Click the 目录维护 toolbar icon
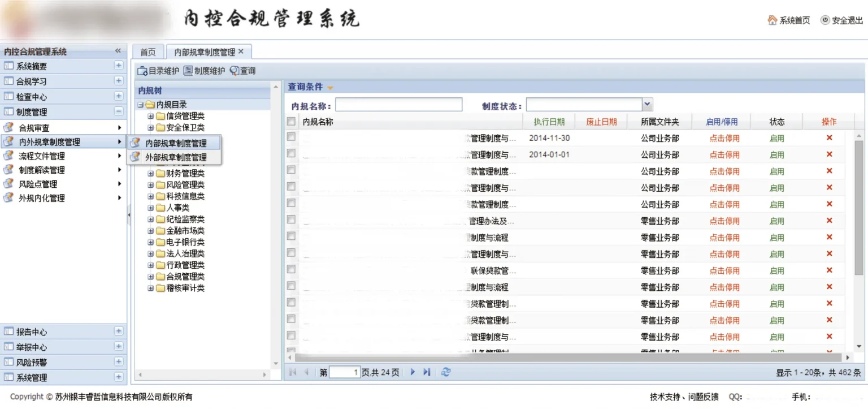Screen dimensions: 868x409 [x=142, y=71]
